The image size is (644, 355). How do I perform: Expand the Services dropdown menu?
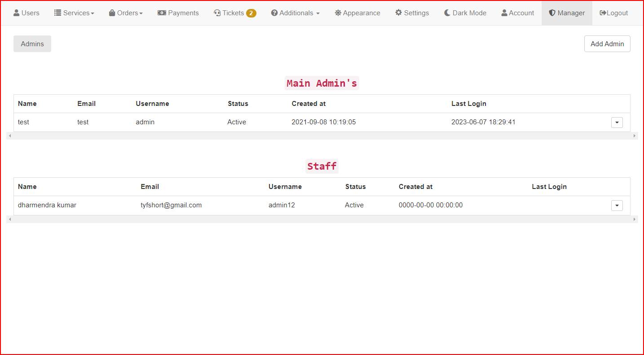[74, 13]
